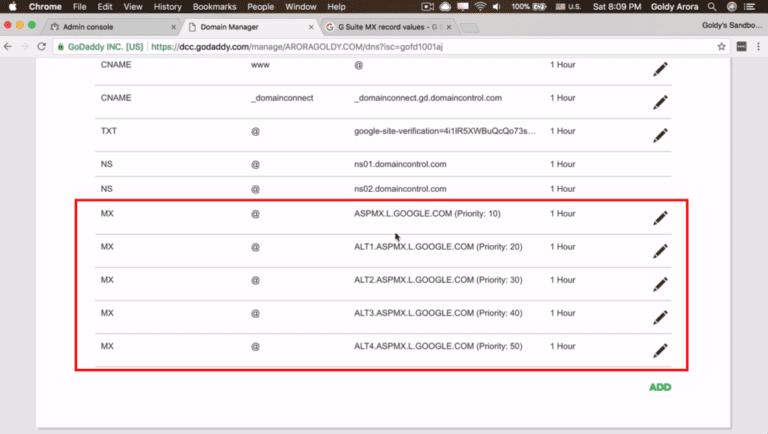Open the Help menu
The height and width of the screenshot is (434, 768).
point(336,7)
